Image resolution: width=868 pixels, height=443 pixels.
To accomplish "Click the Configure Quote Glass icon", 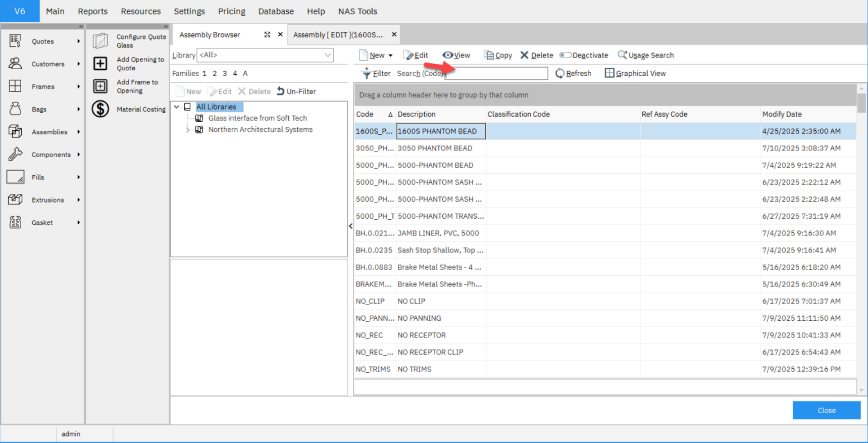I will click(100, 40).
